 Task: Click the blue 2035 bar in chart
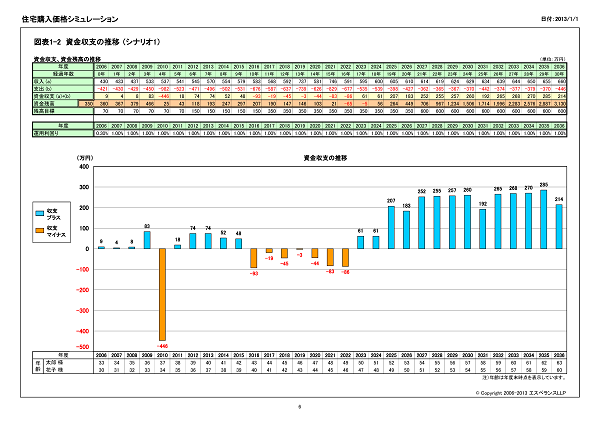tap(544, 219)
